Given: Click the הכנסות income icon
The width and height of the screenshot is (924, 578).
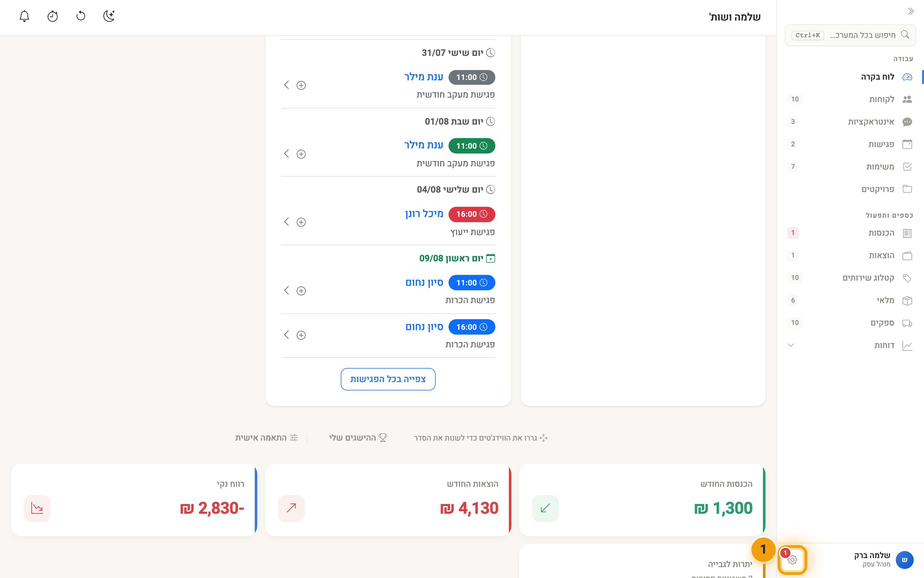Looking at the screenshot, I should click(x=907, y=233).
